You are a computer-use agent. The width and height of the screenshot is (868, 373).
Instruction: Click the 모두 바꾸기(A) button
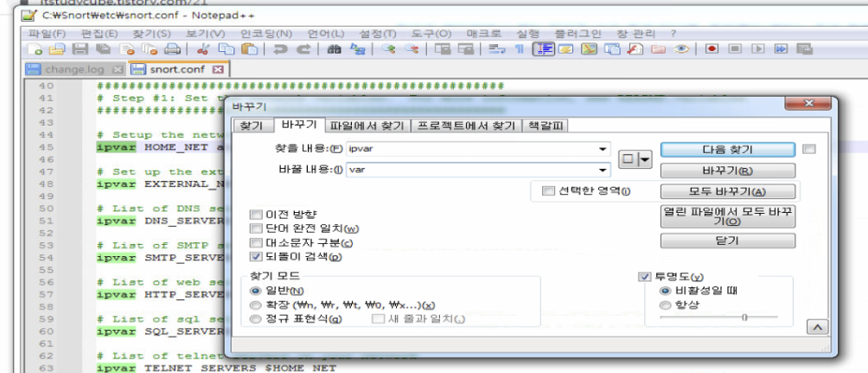728,192
